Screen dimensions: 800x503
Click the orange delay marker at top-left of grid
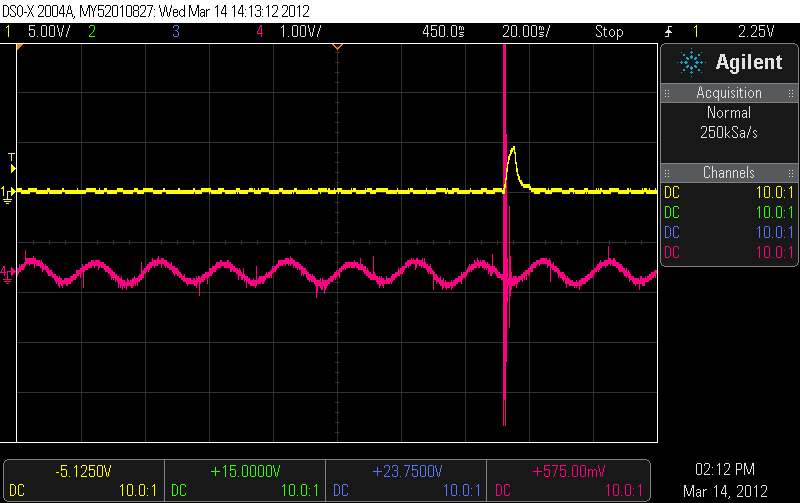click(x=20, y=47)
